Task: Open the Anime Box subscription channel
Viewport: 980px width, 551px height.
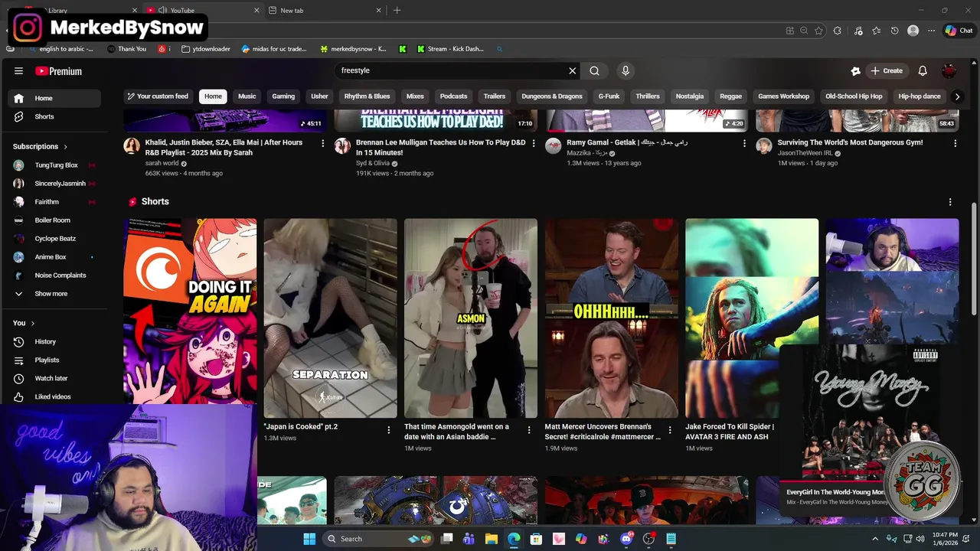Action: (54, 257)
